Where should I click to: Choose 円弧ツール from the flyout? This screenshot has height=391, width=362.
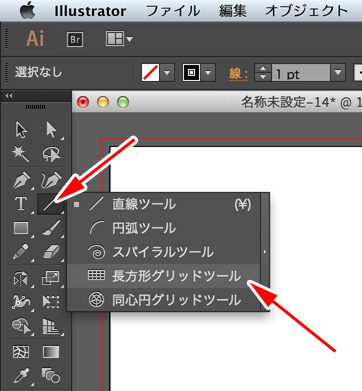(x=164, y=228)
